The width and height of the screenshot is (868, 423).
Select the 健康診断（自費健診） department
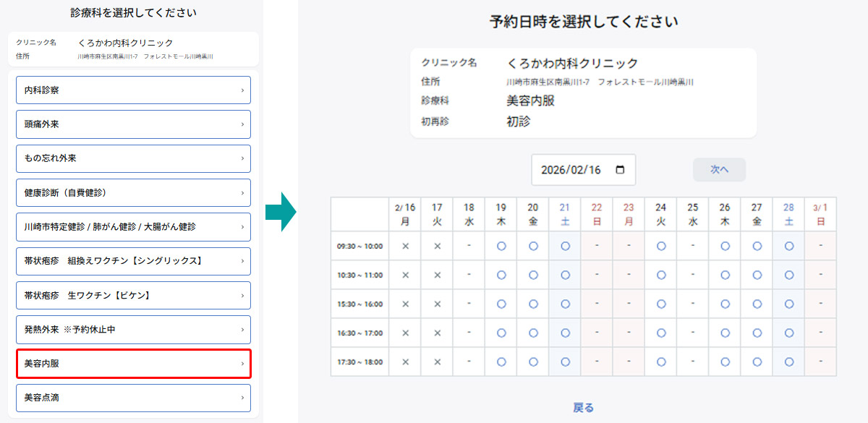133,192
